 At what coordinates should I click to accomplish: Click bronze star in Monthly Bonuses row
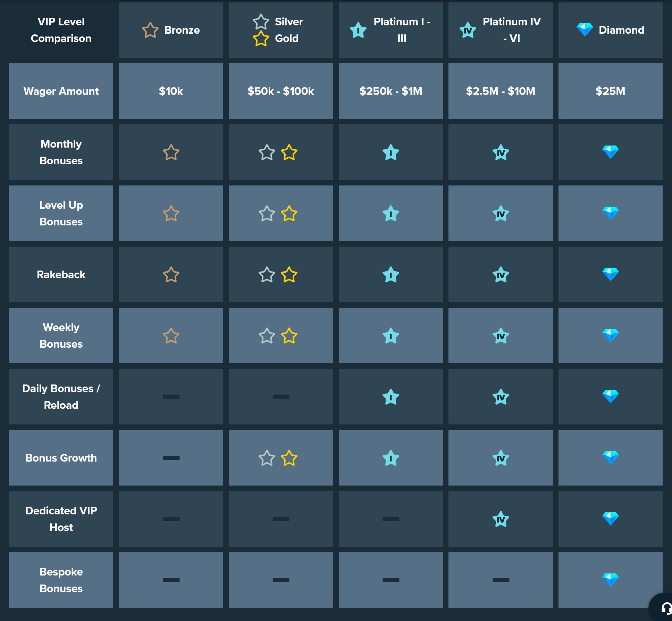pyautogui.click(x=171, y=152)
